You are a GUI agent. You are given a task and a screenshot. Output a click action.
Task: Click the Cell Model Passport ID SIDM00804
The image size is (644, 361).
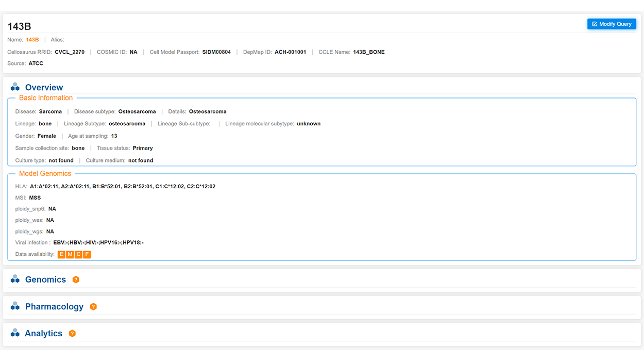coord(216,52)
